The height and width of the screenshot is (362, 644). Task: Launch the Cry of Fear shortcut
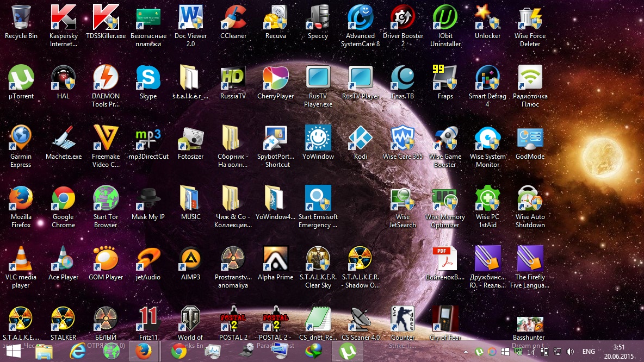[445, 319]
